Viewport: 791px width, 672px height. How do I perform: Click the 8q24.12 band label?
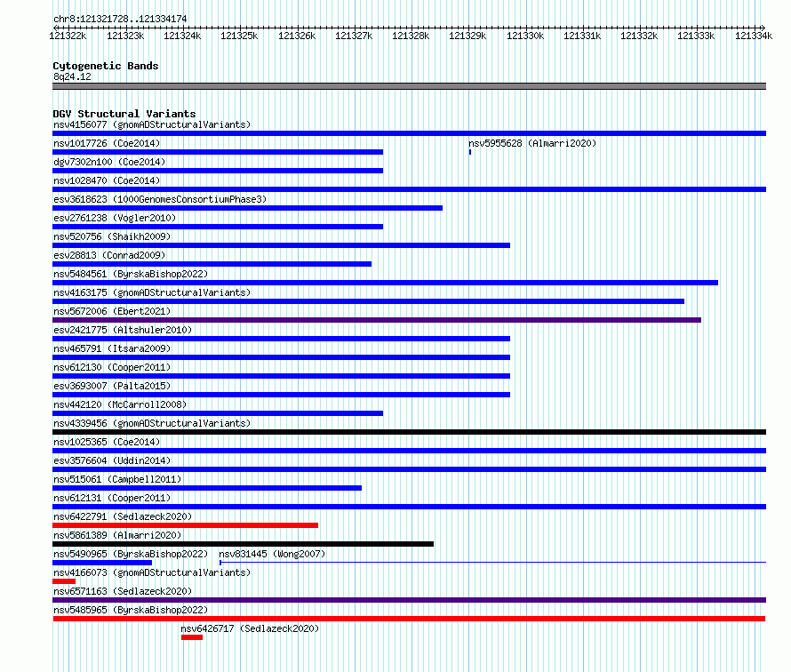pyautogui.click(x=72, y=76)
